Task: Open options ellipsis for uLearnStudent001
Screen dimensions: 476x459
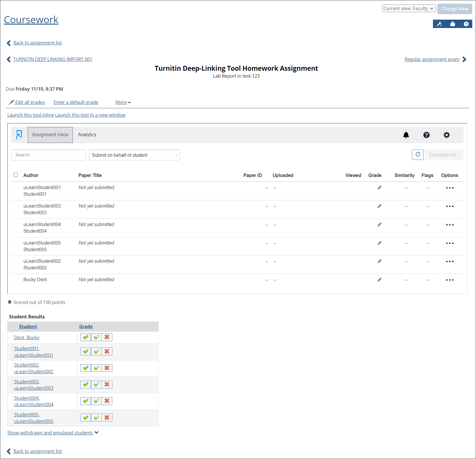Action: tap(450, 188)
